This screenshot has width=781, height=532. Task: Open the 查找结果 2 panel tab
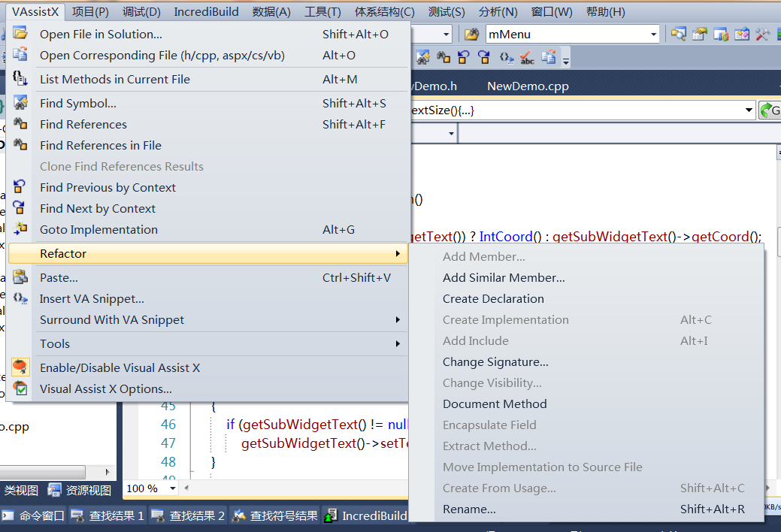pos(188,515)
